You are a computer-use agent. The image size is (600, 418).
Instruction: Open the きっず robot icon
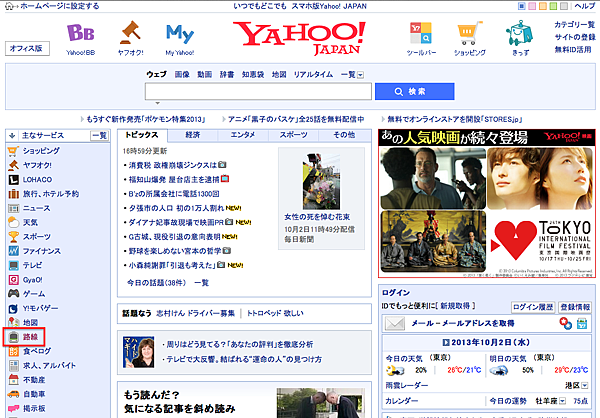pos(519,33)
